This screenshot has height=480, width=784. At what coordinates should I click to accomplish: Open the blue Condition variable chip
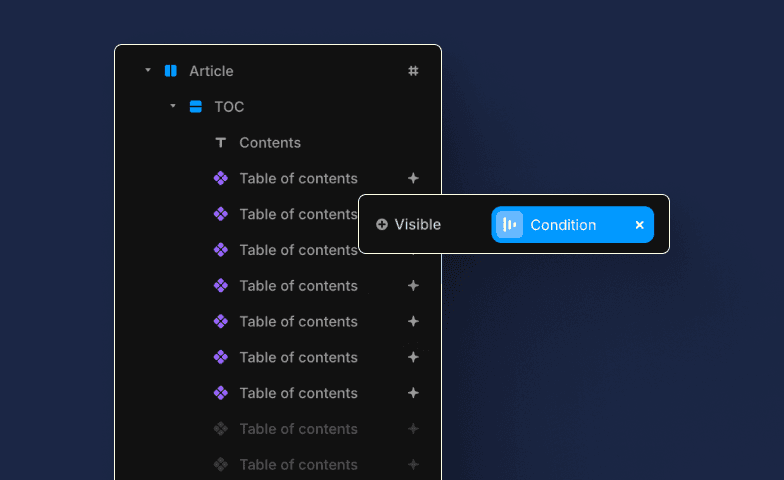572,224
